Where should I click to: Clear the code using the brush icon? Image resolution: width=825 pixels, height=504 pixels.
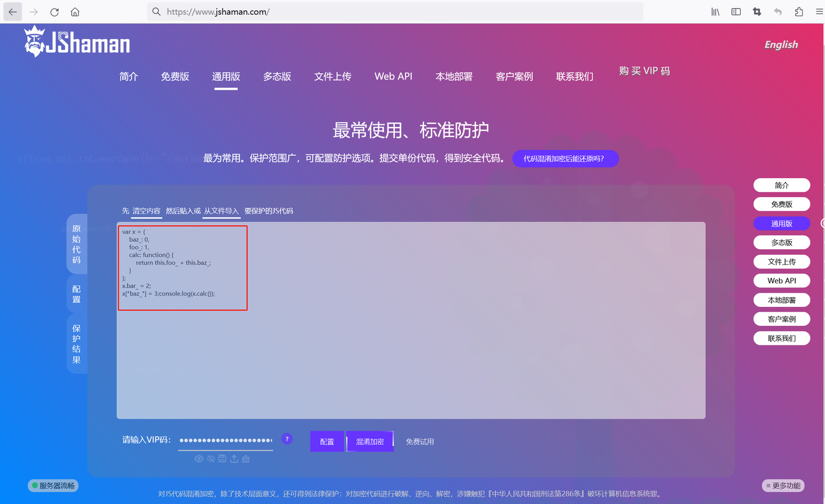click(x=246, y=458)
